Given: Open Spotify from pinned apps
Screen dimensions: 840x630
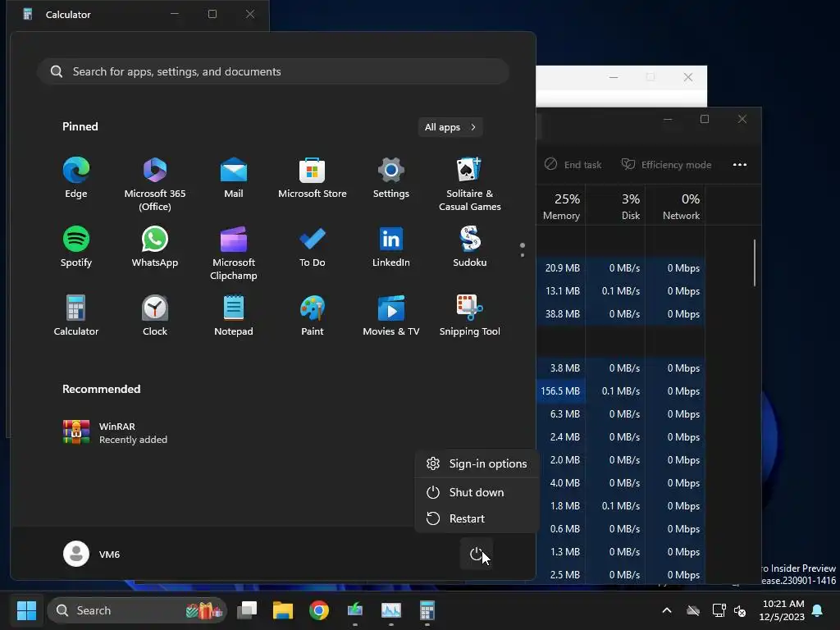Looking at the screenshot, I should [x=76, y=248].
